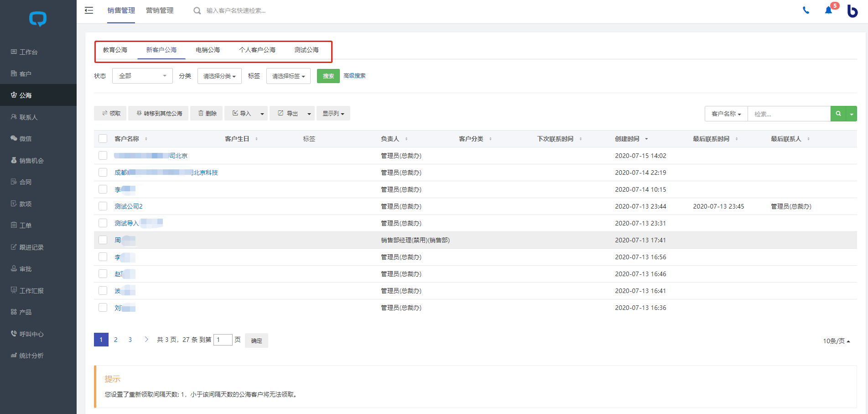Expand the 状态 dropdown showing 全部
The image size is (868, 414).
(142, 76)
